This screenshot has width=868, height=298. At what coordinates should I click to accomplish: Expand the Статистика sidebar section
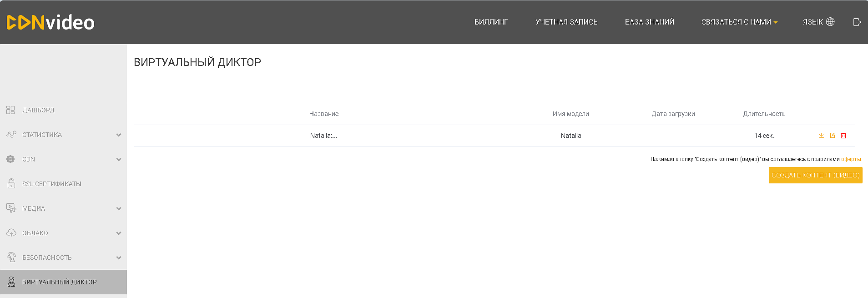119,135
